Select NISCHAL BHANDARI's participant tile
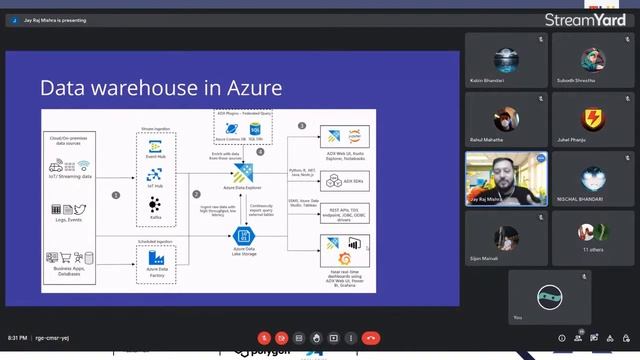 593,179
